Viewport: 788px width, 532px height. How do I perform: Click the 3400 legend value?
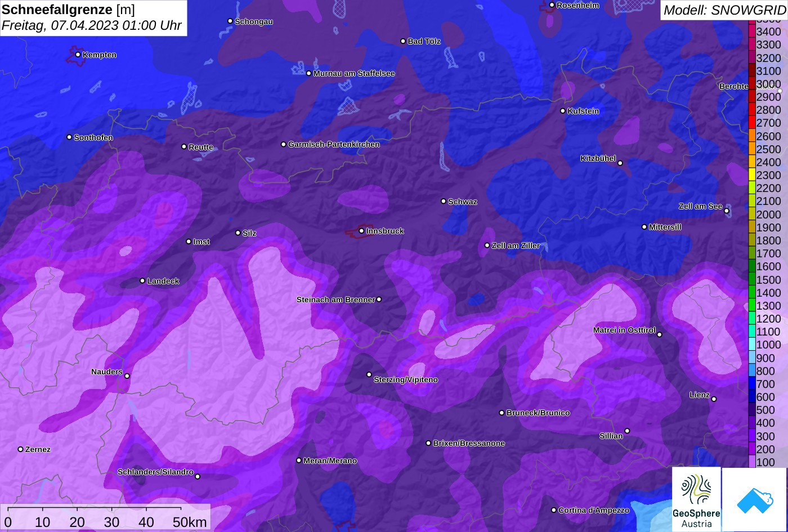(768, 32)
